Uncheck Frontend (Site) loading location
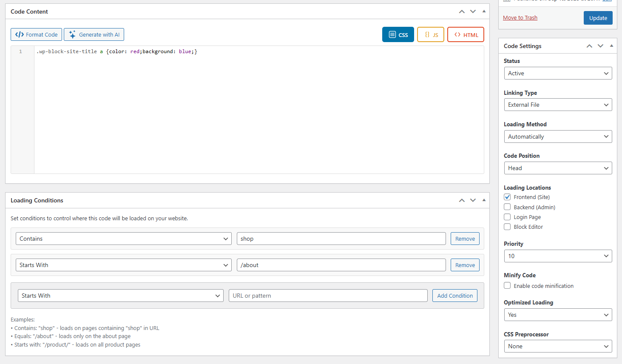The image size is (622, 364). click(507, 197)
